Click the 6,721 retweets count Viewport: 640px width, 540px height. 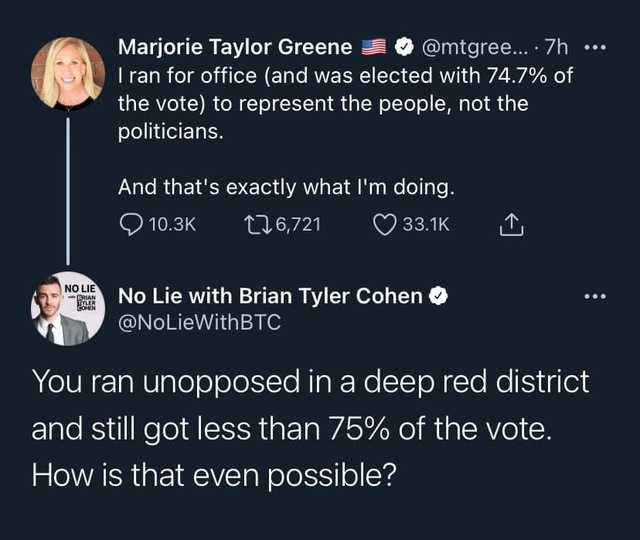(x=299, y=224)
